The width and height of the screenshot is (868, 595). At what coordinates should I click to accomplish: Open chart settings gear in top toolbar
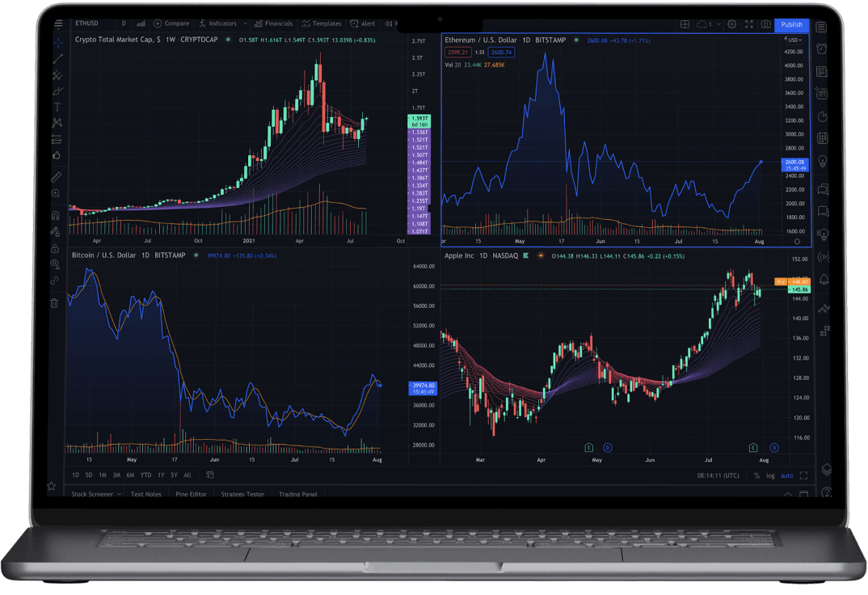click(x=732, y=24)
